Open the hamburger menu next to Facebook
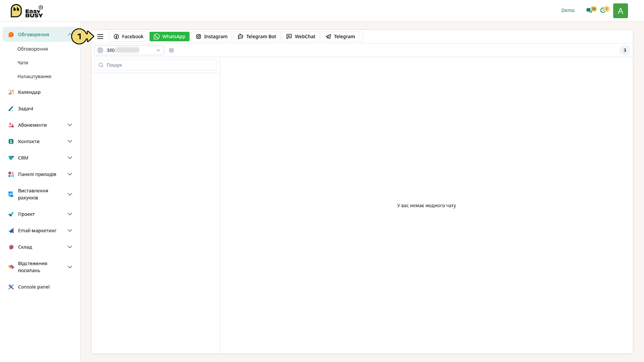 tap(100, 37)
